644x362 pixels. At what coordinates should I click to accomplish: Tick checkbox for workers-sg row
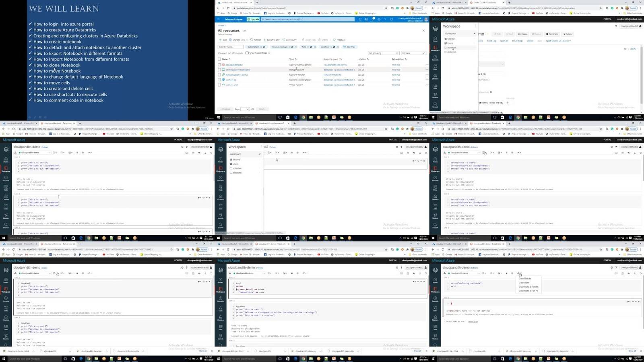click(x=219, y=80)
